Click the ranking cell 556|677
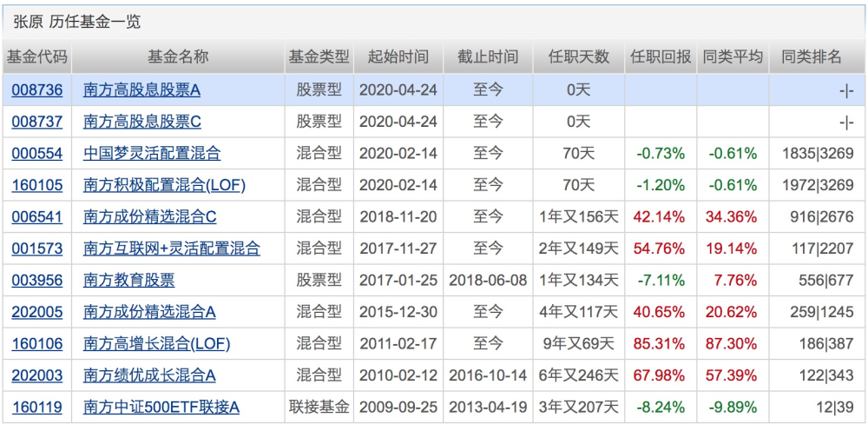Image resolution: width=868 pixels, height=431 pixels. click(x=826, y=281)
